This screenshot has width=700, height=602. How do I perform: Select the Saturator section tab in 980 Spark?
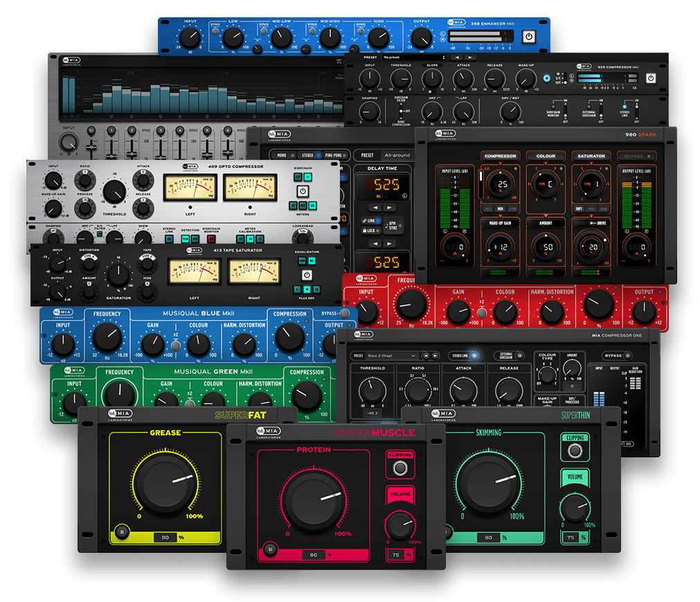(x=589, y=156)
